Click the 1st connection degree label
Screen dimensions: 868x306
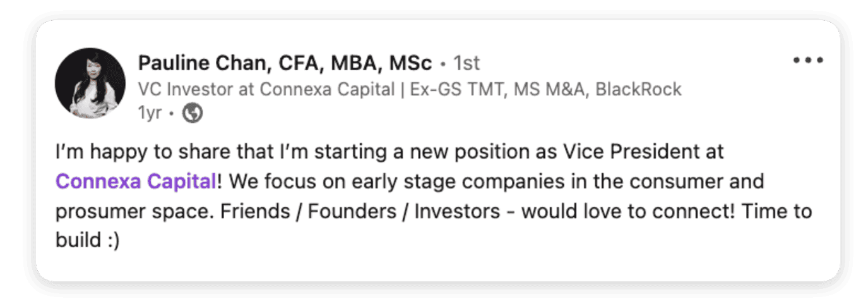468,64
